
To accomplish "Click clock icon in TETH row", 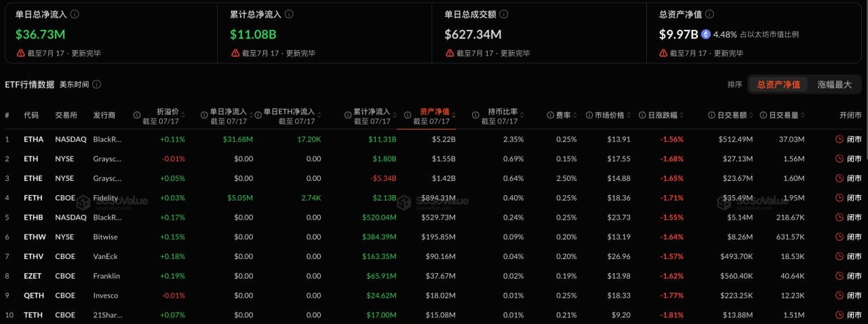I will click(840, 315).
